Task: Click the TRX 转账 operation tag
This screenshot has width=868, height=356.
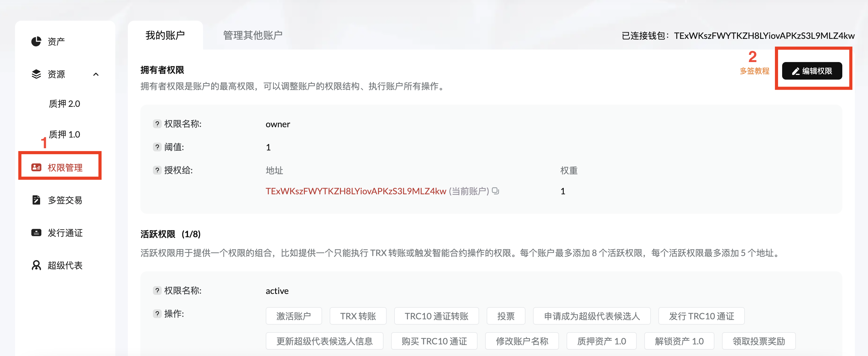Action: point(358,316)
